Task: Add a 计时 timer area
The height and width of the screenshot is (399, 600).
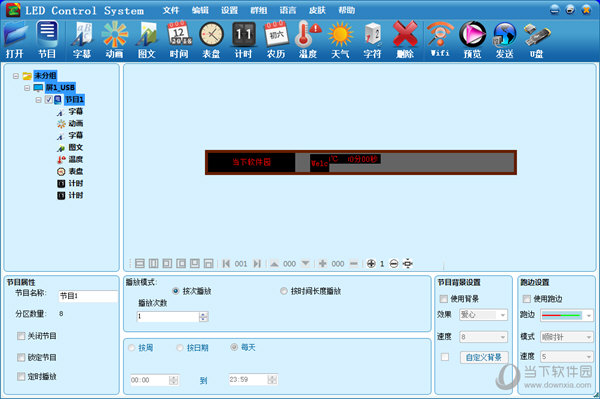Action: point(243,40)
